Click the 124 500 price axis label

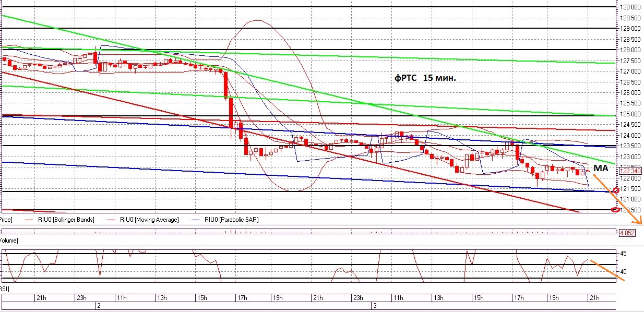631,125
